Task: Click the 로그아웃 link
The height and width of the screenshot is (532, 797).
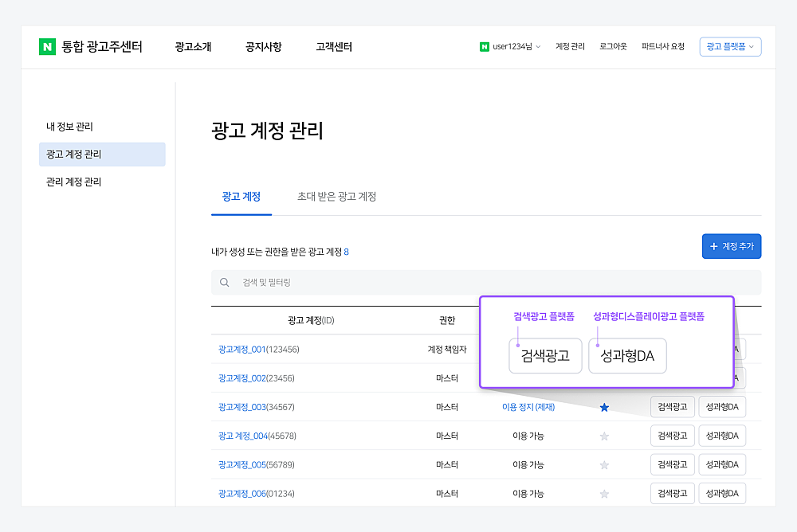Action: pyautogui.click(x=613, y=47)
